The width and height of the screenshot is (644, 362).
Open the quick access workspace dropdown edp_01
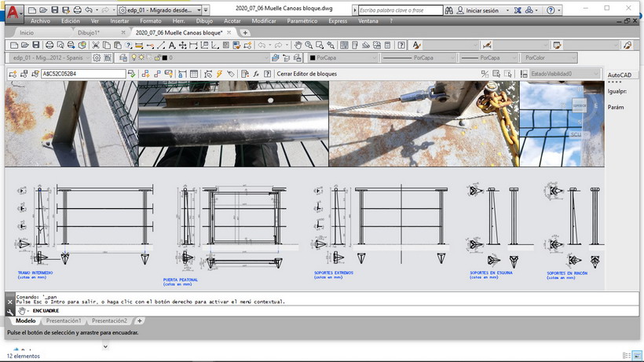pyautogui.click(x=159, y=10)
